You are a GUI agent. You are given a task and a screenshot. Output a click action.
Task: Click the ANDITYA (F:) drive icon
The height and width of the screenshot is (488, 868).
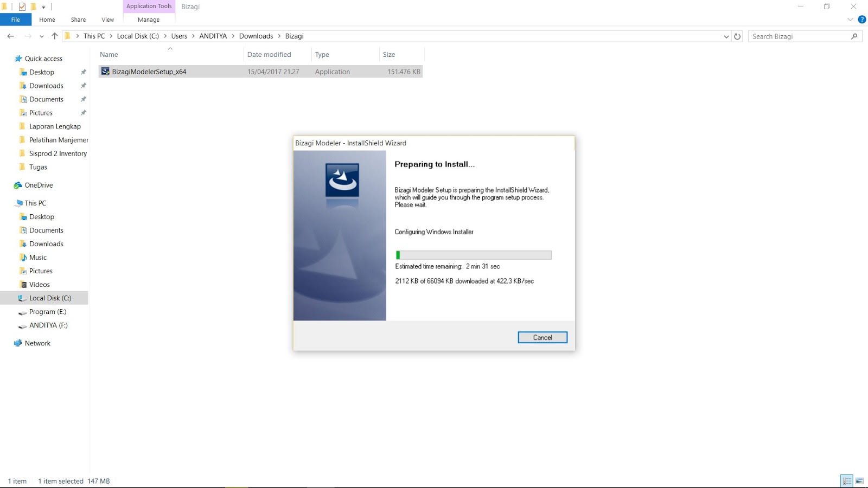(22, 326)
